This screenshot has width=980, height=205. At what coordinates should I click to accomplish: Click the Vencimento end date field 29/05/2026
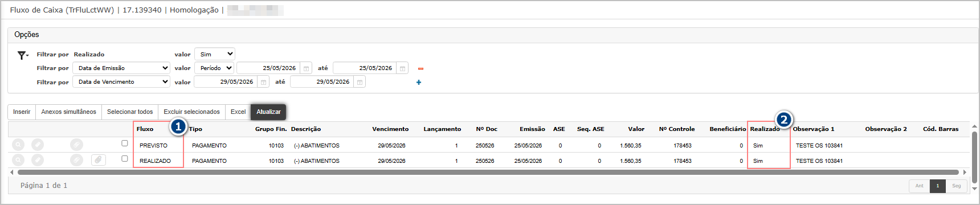[x=322, y=82]
